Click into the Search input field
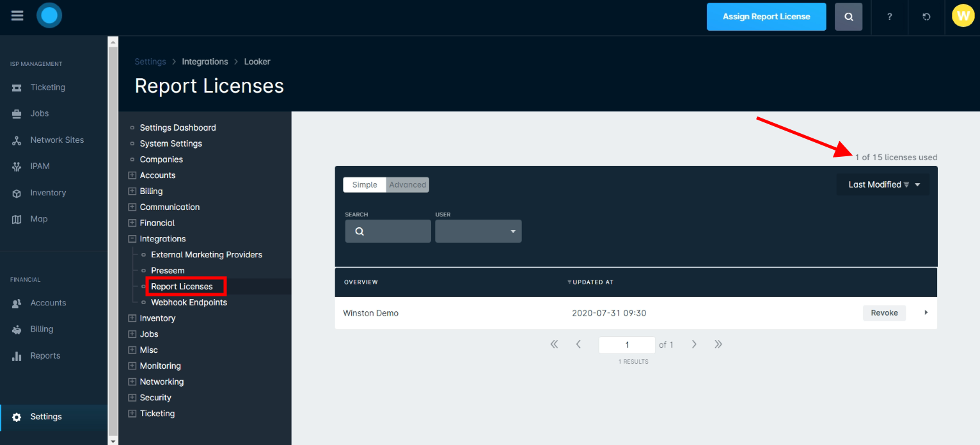The image size is (980, 445). click(x=388, y=231)
